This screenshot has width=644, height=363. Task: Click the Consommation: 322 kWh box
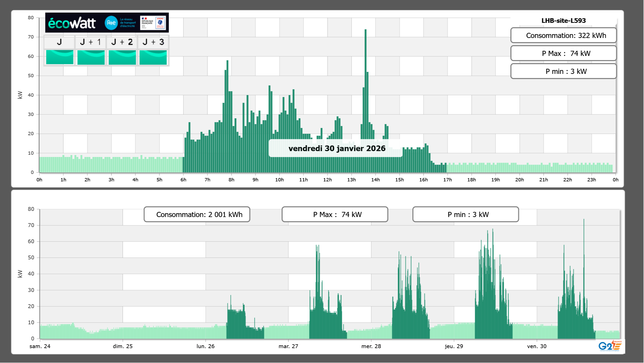coord(563,35)
